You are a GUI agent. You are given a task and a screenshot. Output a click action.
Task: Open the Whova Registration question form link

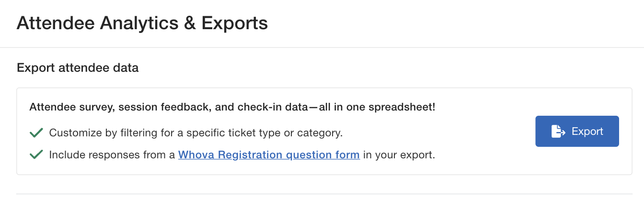269,155
